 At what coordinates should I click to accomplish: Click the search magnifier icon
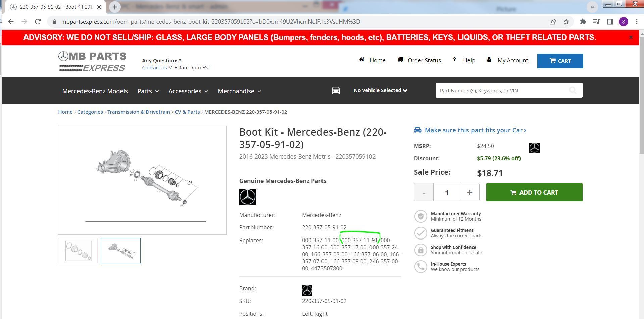[x=573, y=90]
